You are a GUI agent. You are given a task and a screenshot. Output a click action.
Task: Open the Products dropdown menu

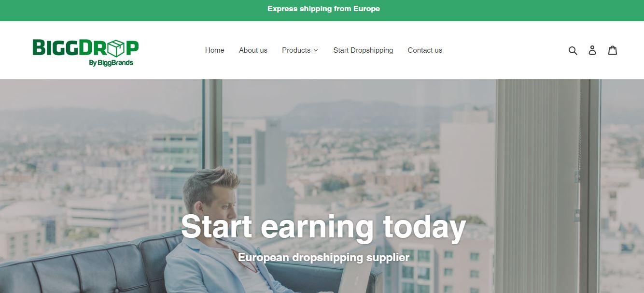300,50
